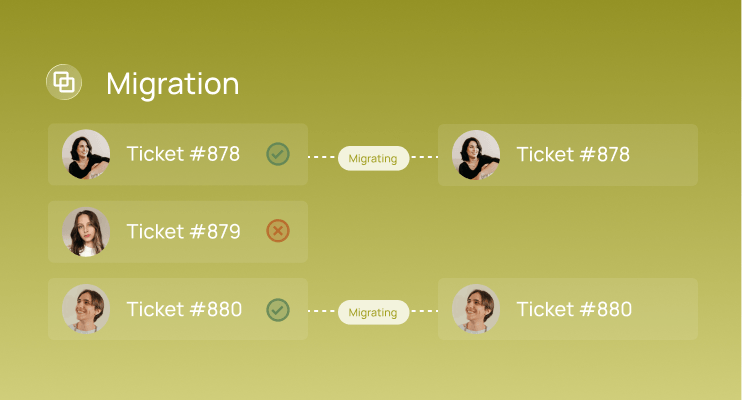The width and height of the screenshot is (742, 400).
Task: Open source Ticket #880 card text
Action: point(184,309)
